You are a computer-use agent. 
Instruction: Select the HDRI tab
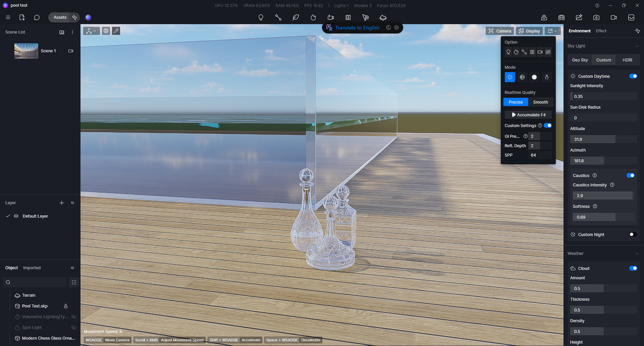click(627, 60)
